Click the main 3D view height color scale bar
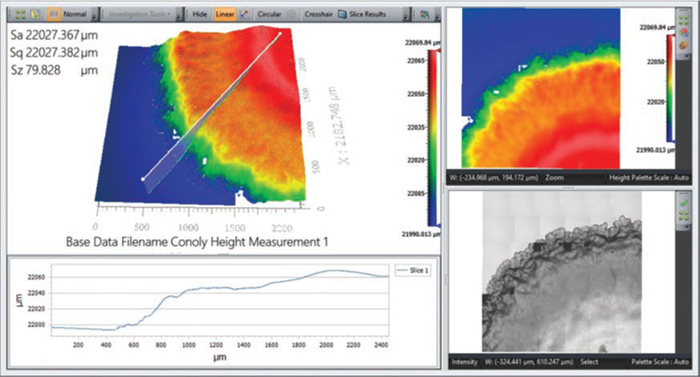 click(x=433, y=138)
